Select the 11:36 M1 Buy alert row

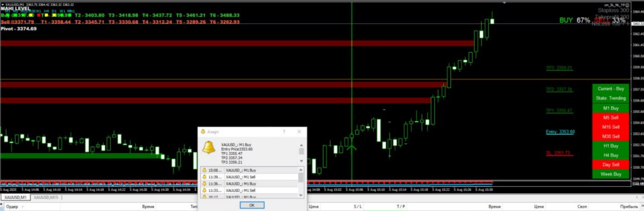point(249,184)
